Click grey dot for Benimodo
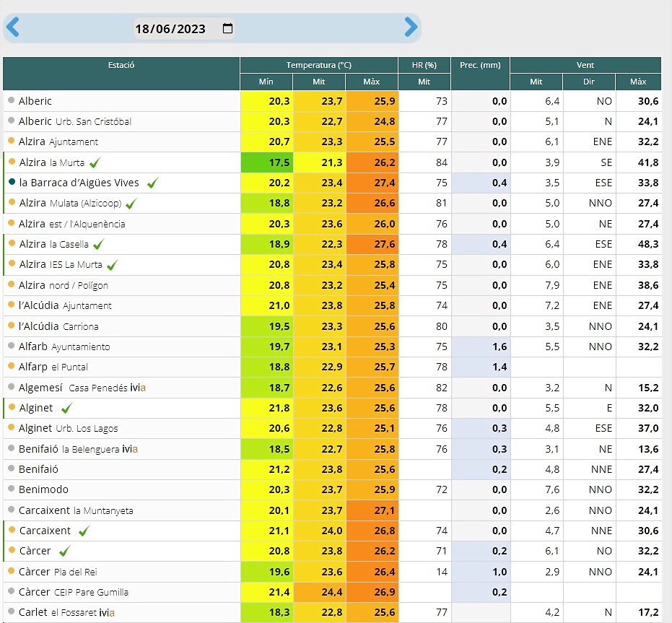Viewport: 672px width, 623px height. 12,489
